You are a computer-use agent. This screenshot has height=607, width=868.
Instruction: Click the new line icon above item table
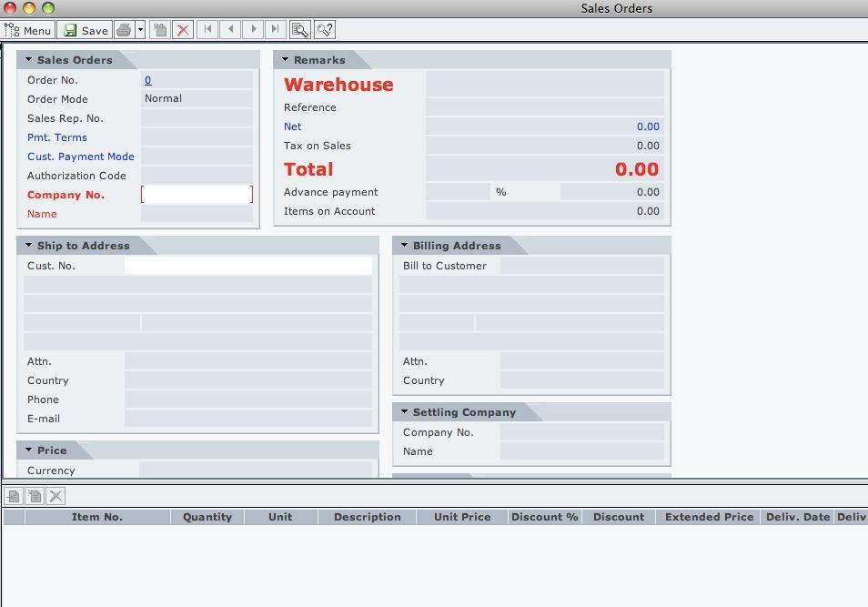click(35, 496)
